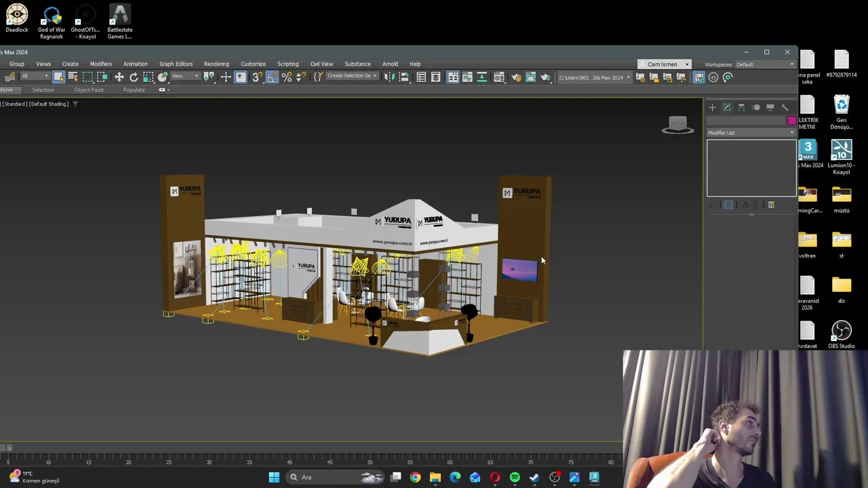The width and height of the screenshot is (868, 488).
Task: Activate the Select and Scale tool
Action: [x=148, y=77]
